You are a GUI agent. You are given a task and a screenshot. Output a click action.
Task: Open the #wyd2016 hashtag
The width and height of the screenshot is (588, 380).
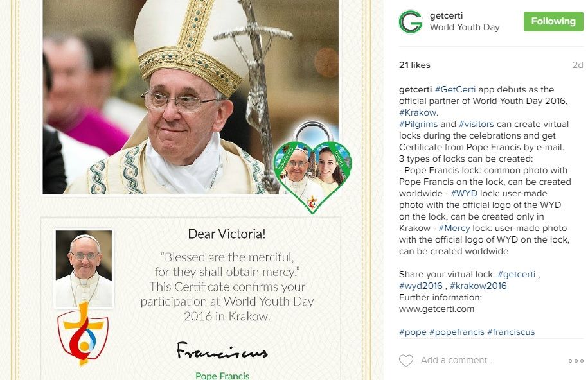point(421,286)
